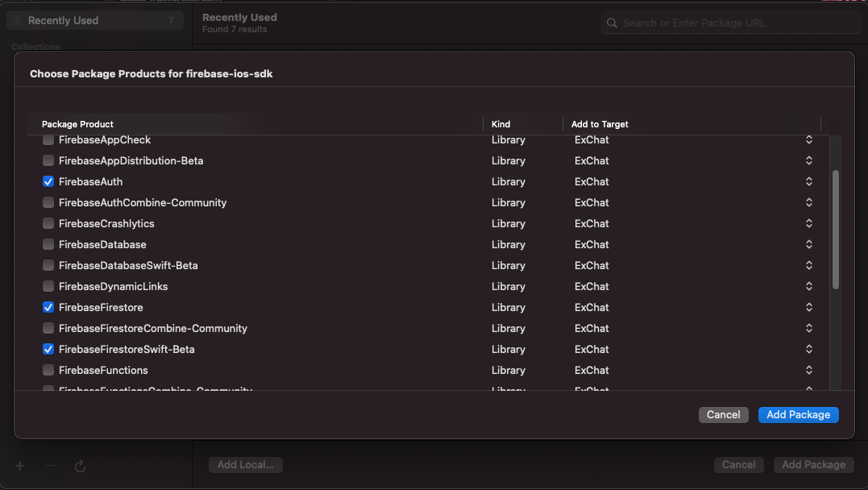Open target dropdown for FirebaseCrashlytics
Image resolution: width=868 pixels, height=490 pixels.
tap(809, 224)
